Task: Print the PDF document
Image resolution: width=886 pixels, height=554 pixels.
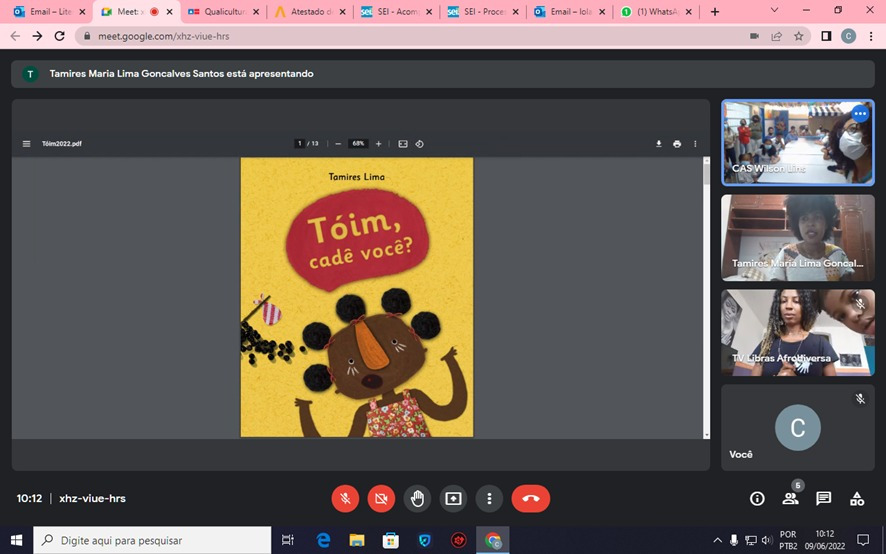Action: [677, 144]
